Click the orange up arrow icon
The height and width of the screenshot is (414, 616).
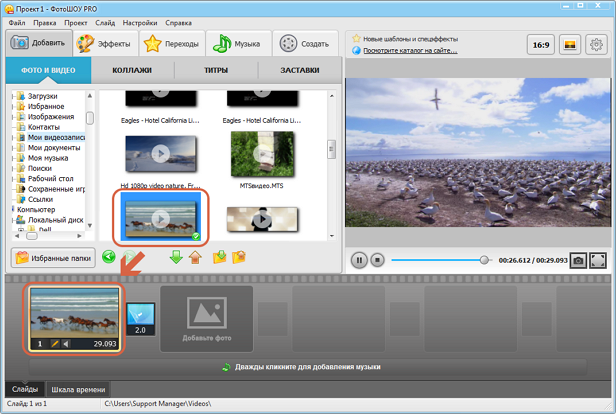click(197, 257)
